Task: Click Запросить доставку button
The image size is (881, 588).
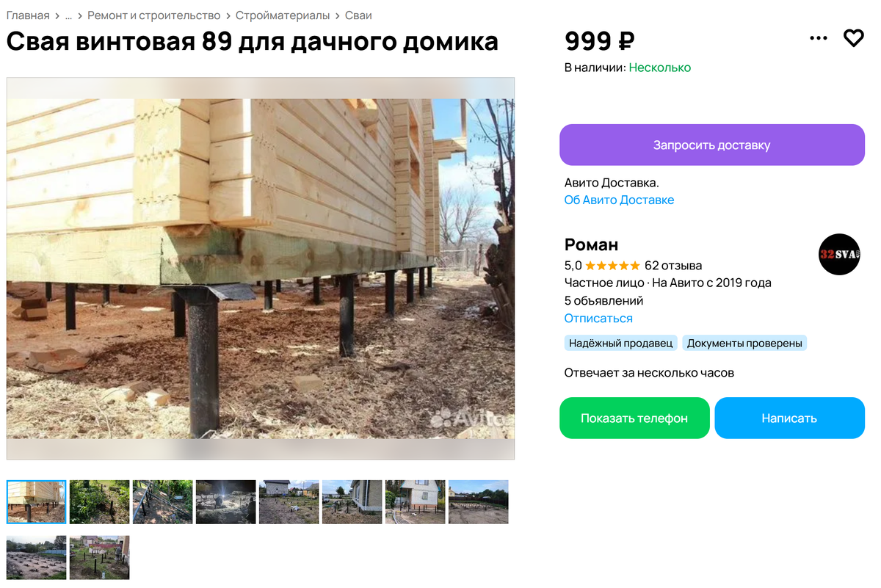Action: [712, 145]
